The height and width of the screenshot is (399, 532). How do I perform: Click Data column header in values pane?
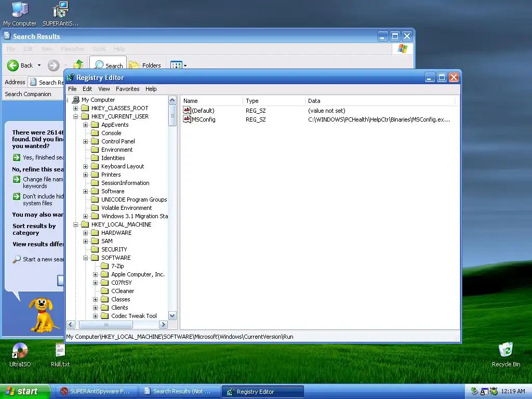click(380, 101)
